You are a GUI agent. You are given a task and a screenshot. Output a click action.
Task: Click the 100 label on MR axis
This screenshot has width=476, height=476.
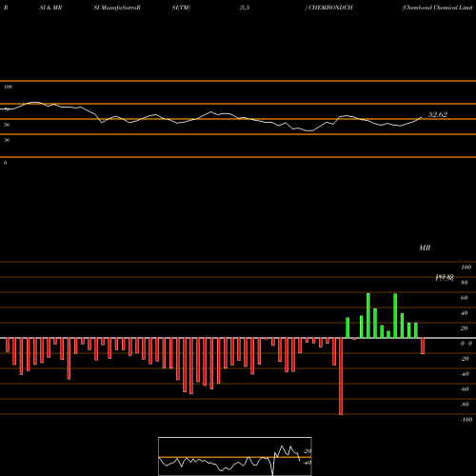(466, 268)
